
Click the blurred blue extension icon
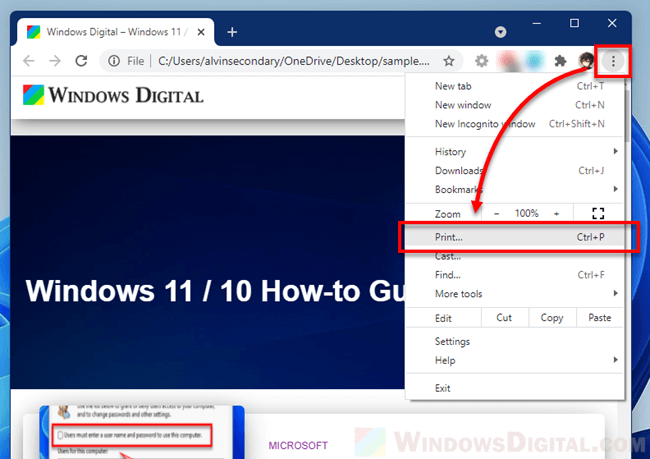(x=534, y=61)
